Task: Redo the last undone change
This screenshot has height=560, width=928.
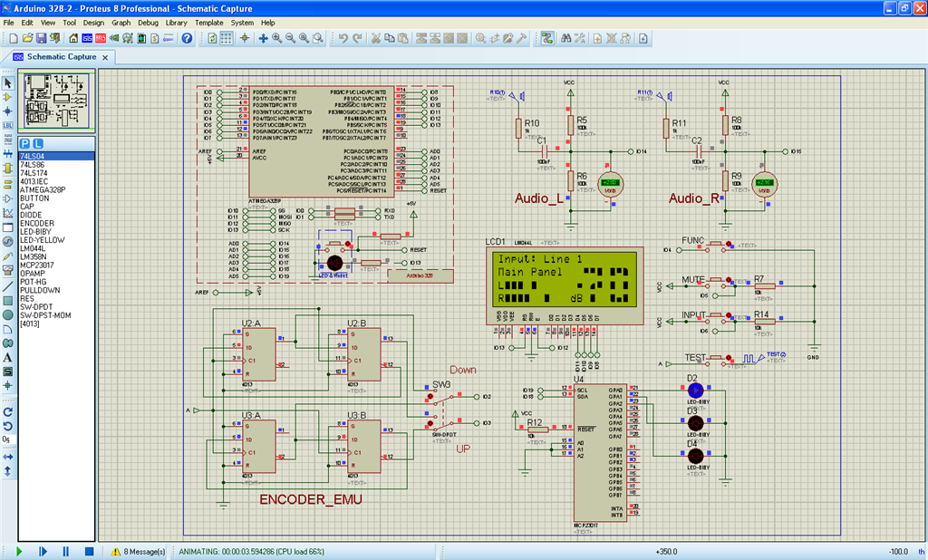Action: point(357,38)
